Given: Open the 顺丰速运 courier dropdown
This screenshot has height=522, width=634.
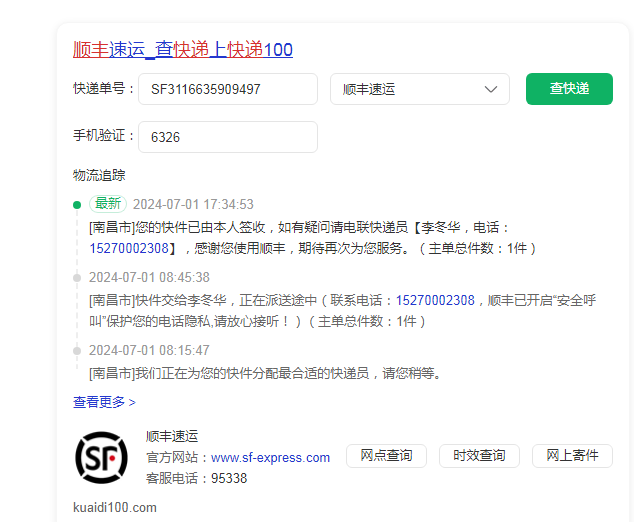Looking at the screenshot, I should [x=420, y=89].
